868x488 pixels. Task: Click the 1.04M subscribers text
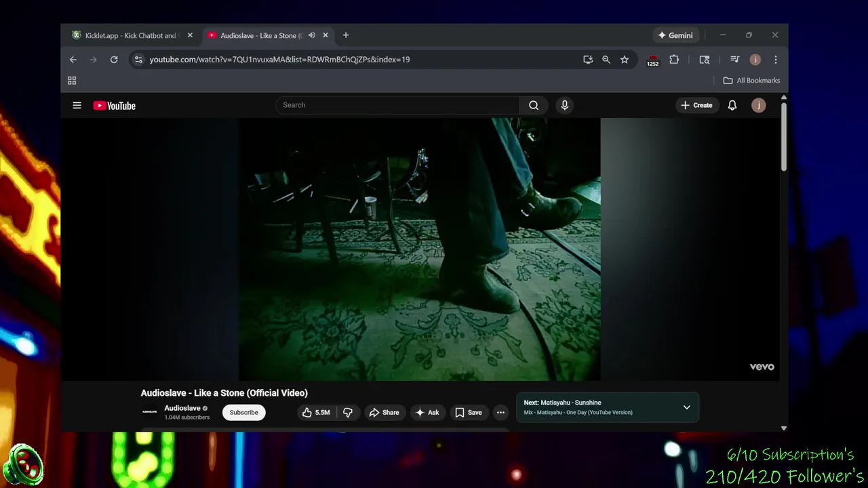pyautogui.click(x=186, y=418)
